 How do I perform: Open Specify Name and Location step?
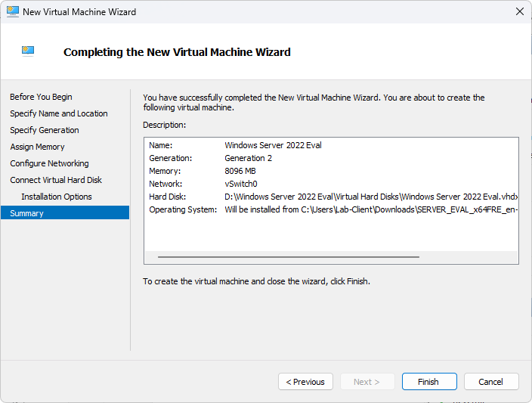[59, 113]
